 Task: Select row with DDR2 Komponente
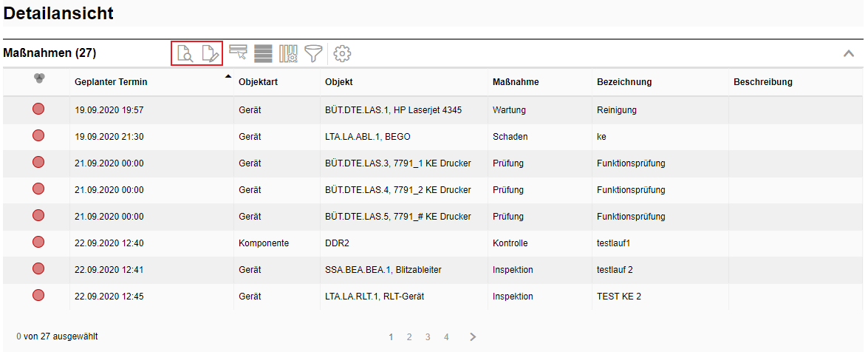tap(340, 243)
